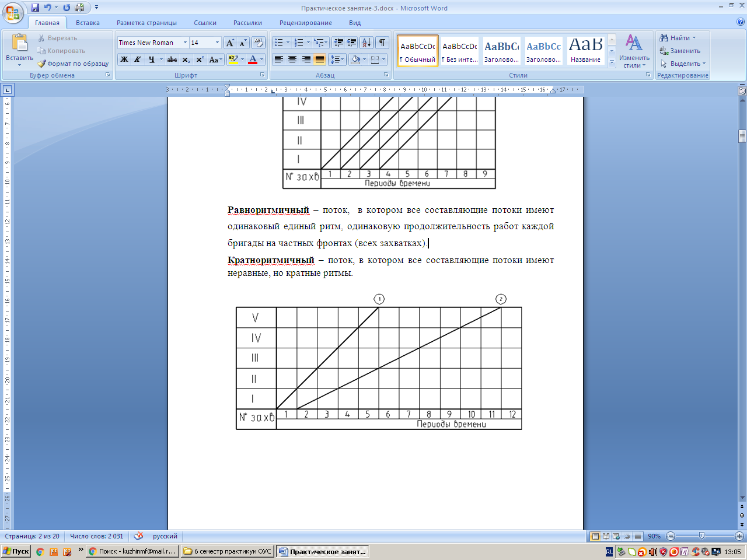Open Разметка страницы tab
This screenshot has width=747, height=560.
pyautogui.click(x=146, y=23)
